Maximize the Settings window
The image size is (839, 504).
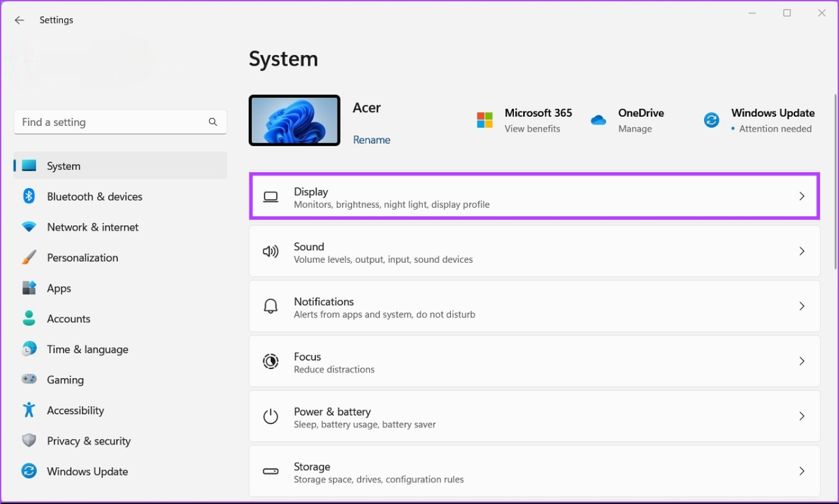[x=787, y=13]
